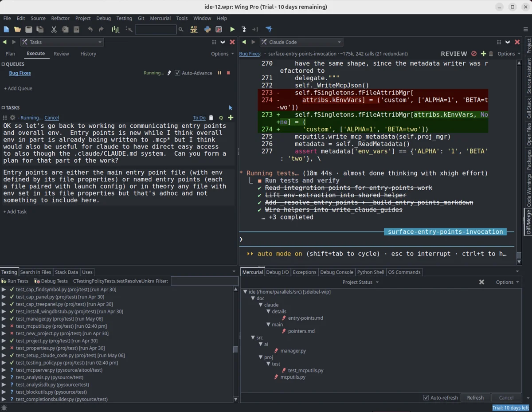Save the file with the floppy icon

(29, 29)
